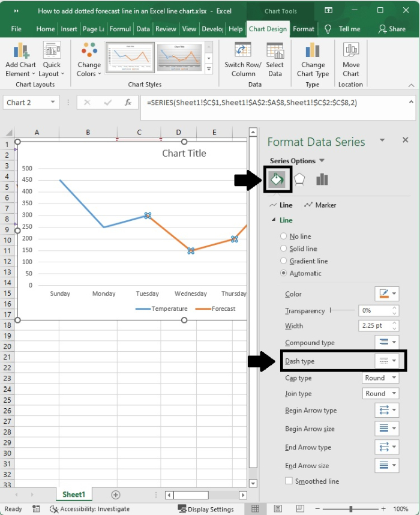Open End Arrow size dropdown
420x515 pixels.
[387, 465]
